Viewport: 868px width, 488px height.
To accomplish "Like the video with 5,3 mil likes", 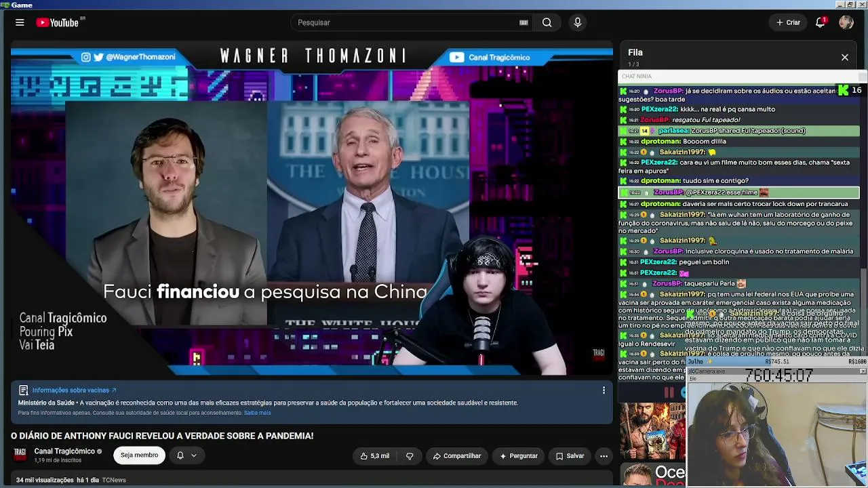I will pos(375,456).
